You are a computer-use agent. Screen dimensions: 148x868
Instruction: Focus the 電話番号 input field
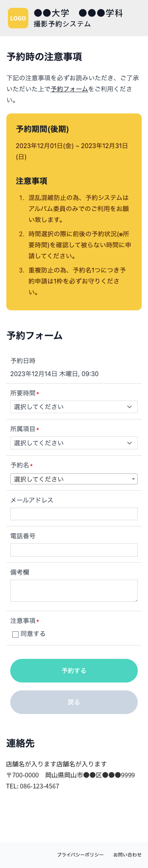coord(74,550)
